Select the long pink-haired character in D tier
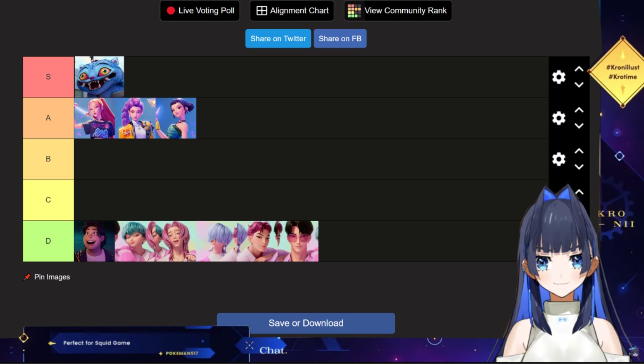Image resolution: width=644 pixels, height=364 pixels. pyautogui.click(x=176, y=241)
